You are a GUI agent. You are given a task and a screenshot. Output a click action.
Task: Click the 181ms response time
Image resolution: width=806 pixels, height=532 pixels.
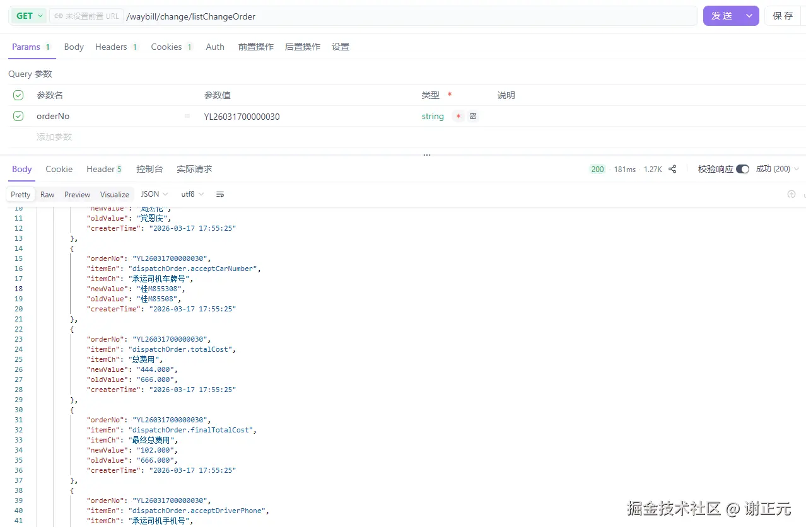pos(625,169)
